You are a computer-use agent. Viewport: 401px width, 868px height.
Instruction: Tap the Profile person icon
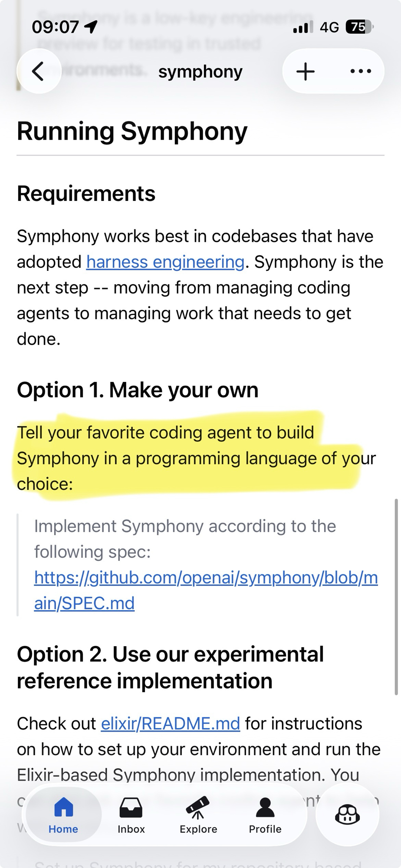click(265, 807)
